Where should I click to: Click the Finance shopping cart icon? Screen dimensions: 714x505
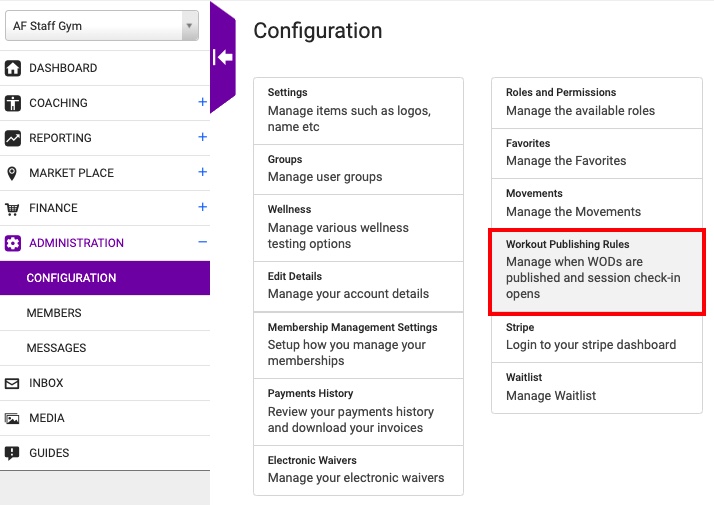(12, 209)
